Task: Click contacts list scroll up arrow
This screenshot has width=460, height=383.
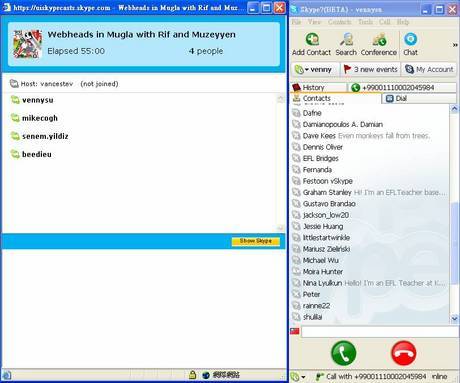Action: (454, 109)
